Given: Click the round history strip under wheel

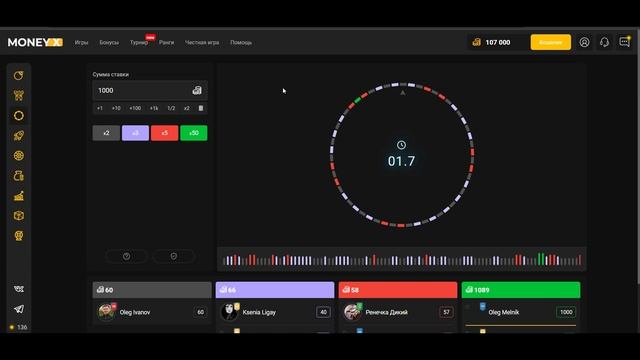Looking at the screenshot, I should (x=402, y=259).
